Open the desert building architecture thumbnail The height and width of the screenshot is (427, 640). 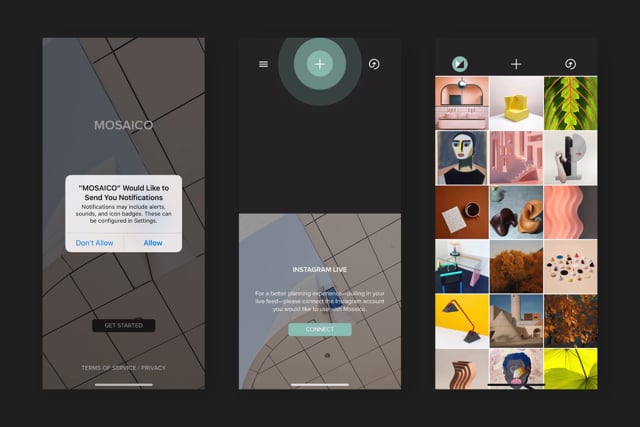[x=516, y=321]
